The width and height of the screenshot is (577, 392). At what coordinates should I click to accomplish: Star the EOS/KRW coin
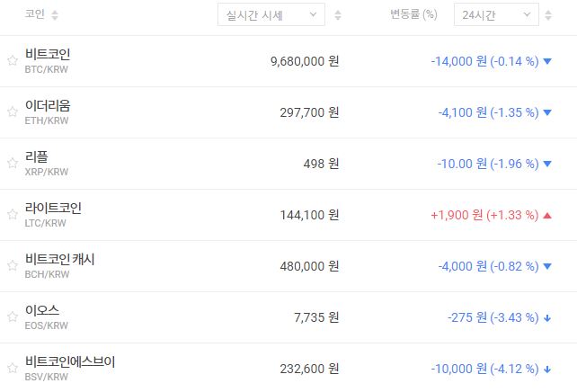point(13,317)
